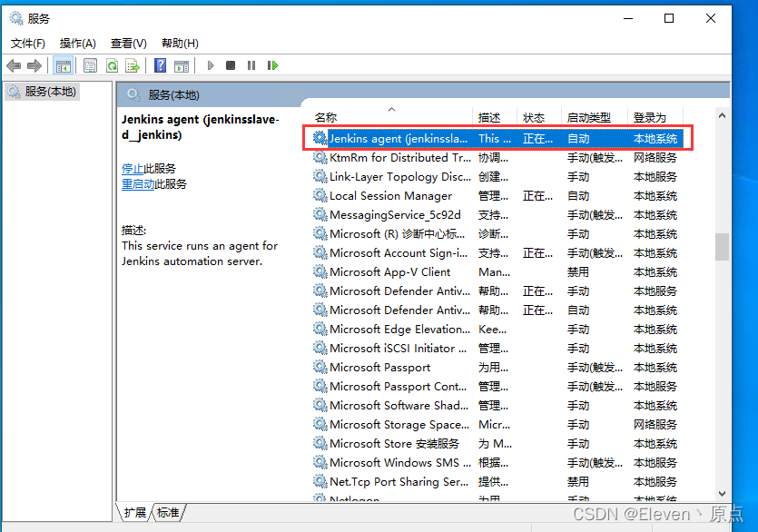This screenshot has height=532, width=758.
Task: Open the 帮助(H) menu
Action: coord(180,44)
